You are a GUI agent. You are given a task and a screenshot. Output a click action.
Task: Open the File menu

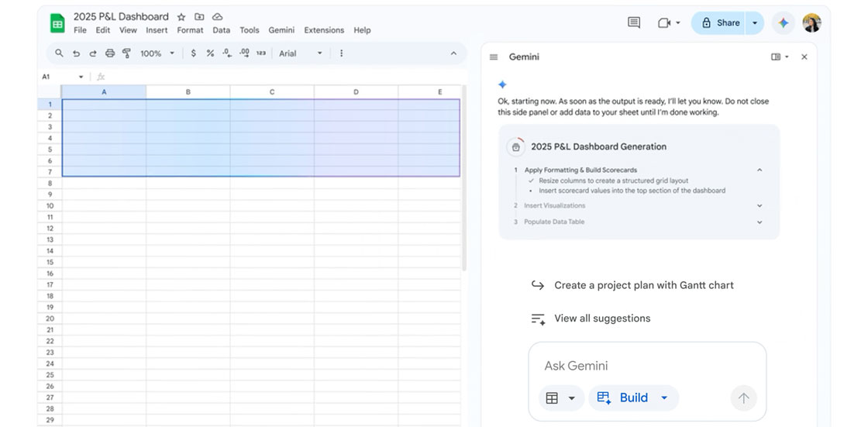pyautogui.click(x=80, y=30)
